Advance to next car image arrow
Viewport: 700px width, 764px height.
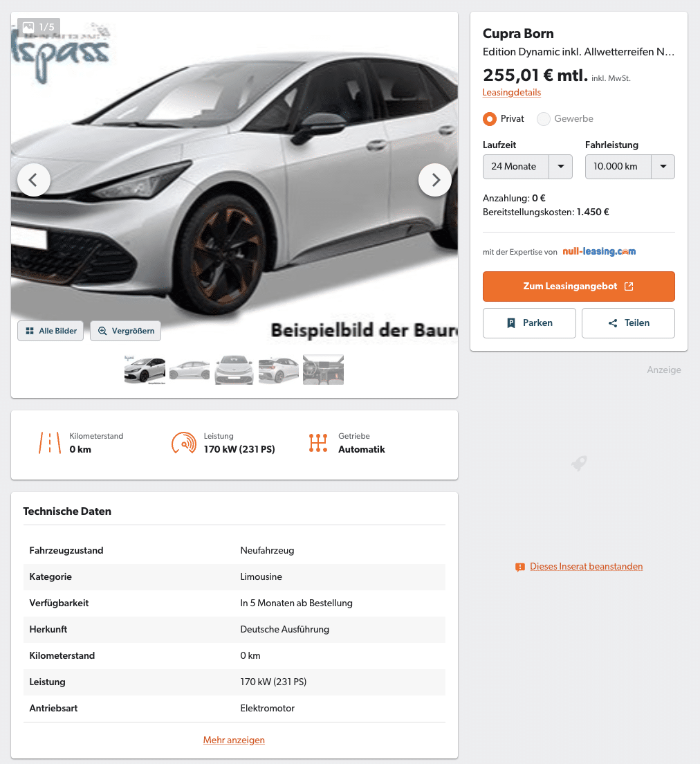tap(435, 180)
